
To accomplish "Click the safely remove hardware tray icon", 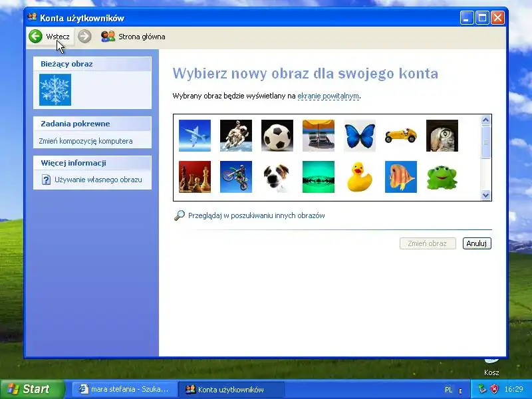I will tap(482, 389).
